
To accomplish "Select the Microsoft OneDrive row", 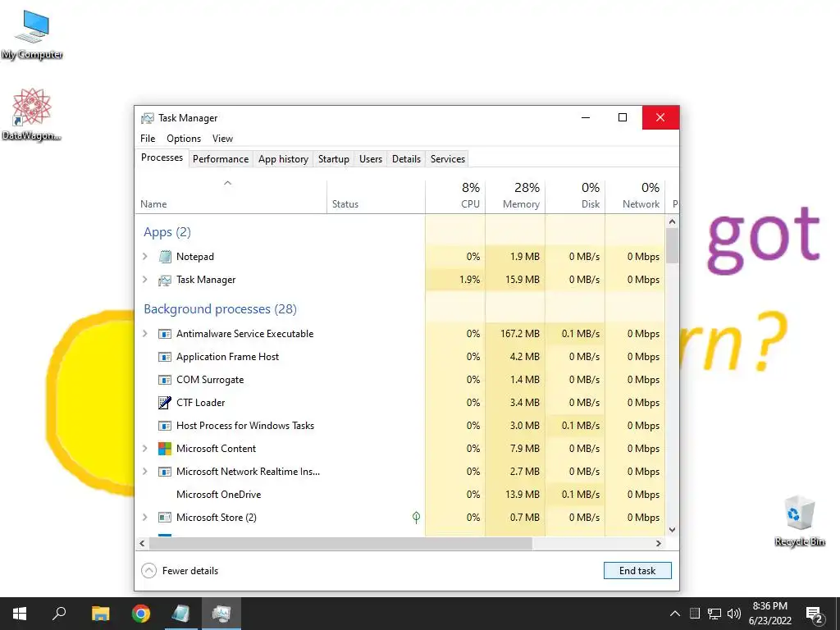I will pos(399,495).
